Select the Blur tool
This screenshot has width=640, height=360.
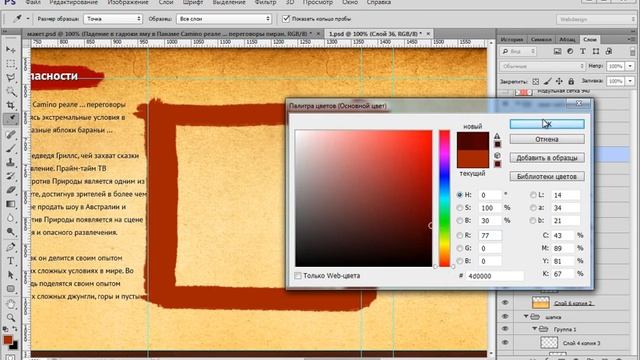click(11, 218)
